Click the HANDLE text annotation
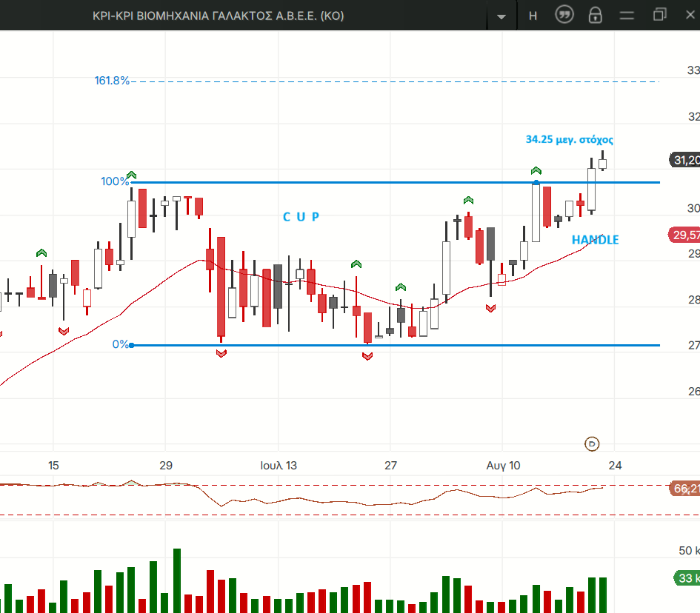Image resolution: width=700 pixels, height=613 pixels. tap(595, 240)
